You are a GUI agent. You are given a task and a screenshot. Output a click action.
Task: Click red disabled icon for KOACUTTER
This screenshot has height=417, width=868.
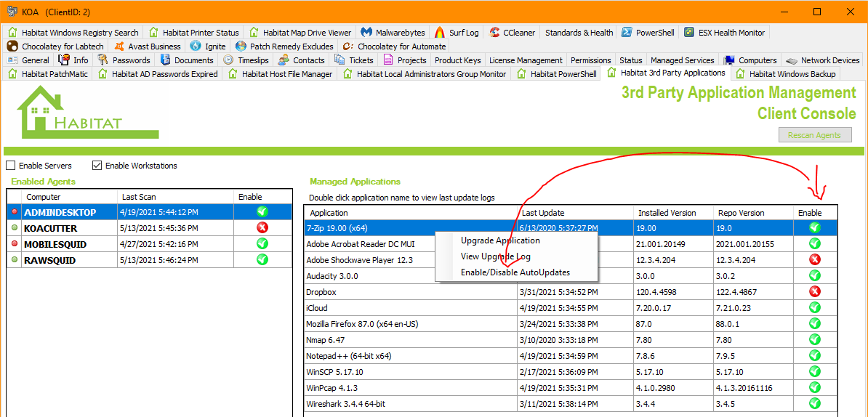pos(262,227)
